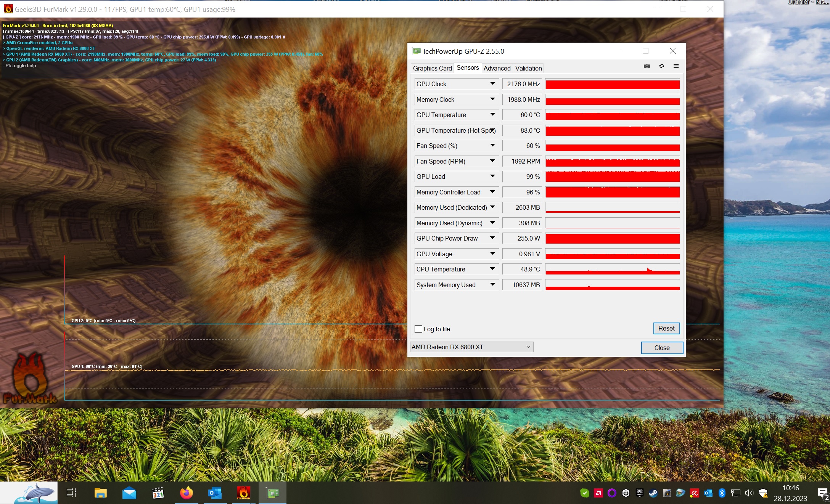Switch to the Graphics Card tab

pyautogui.click(x=432, y=68)
